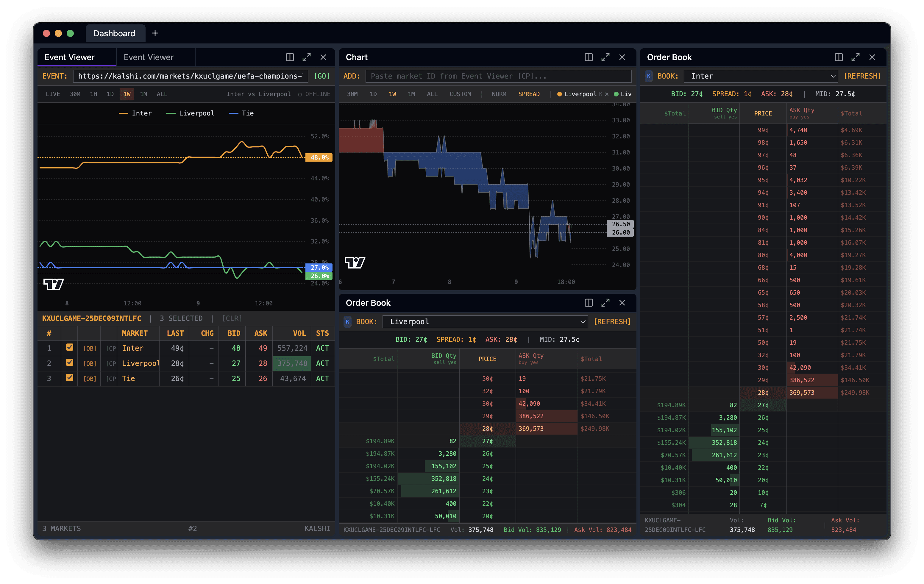Uncheck the Tie market checkbox
This screenshot has height=584, width=924.
click(x=69, y=377)
